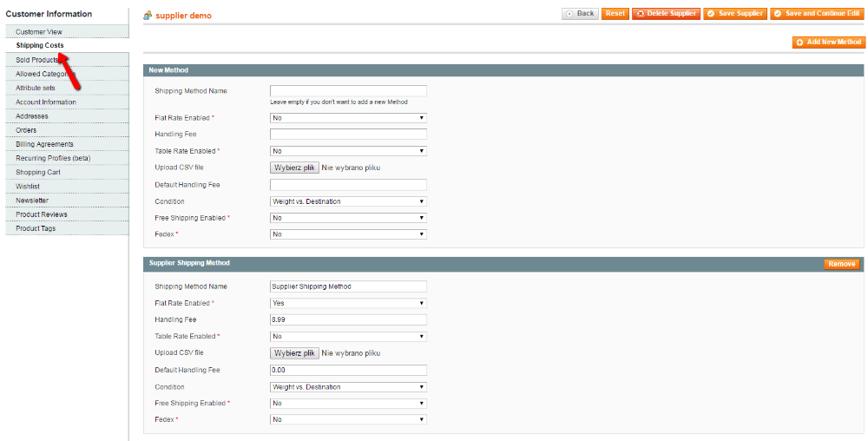Click Save Supplier button
The height and width of the screenshot is (441, 868).
734,14
